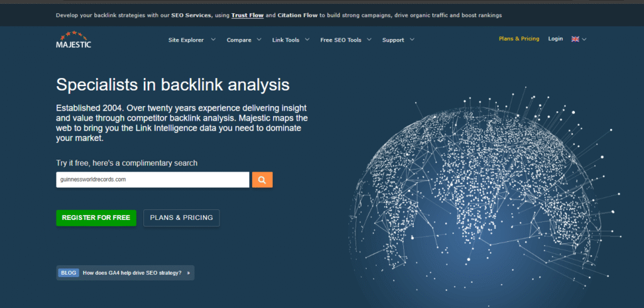Click the orange search magnifier button

pos(262,180)
